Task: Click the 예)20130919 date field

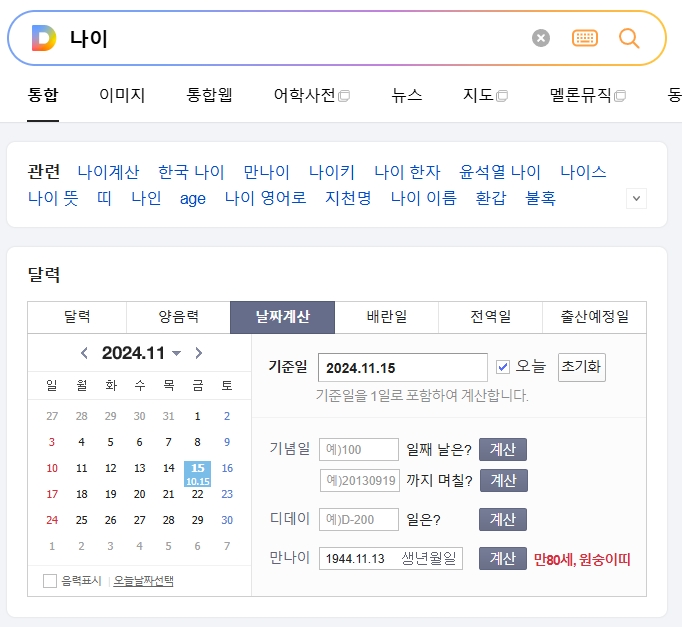Action: click(360, 480)
